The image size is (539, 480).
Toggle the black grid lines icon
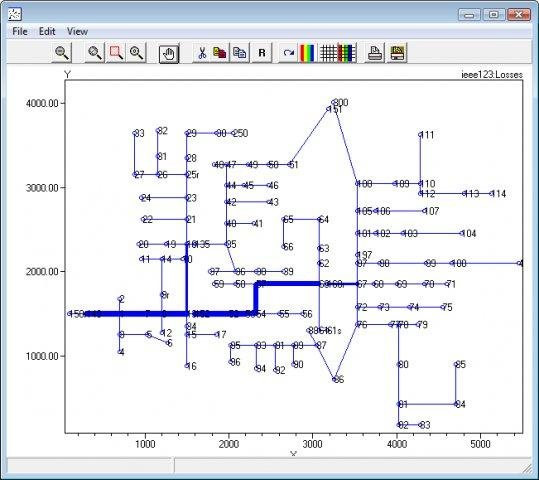click(x=328, y=53)
